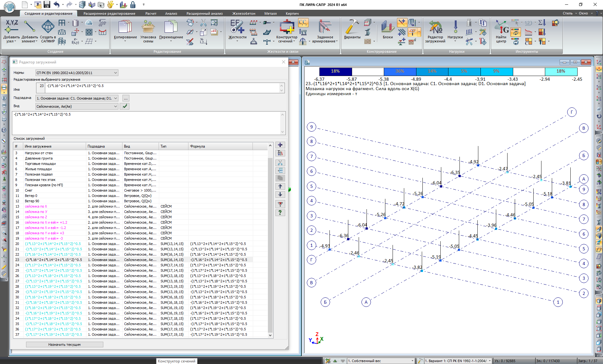Image resolution: width=603 pixels, height=364 pixels.
Task: Click the green question mark help button
Action: 280,213
